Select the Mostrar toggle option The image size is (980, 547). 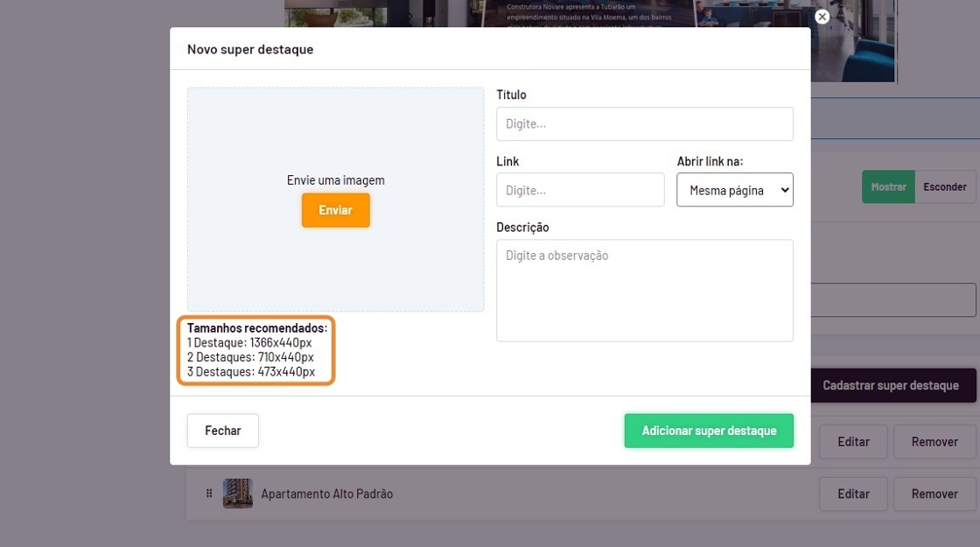(888, 187)
